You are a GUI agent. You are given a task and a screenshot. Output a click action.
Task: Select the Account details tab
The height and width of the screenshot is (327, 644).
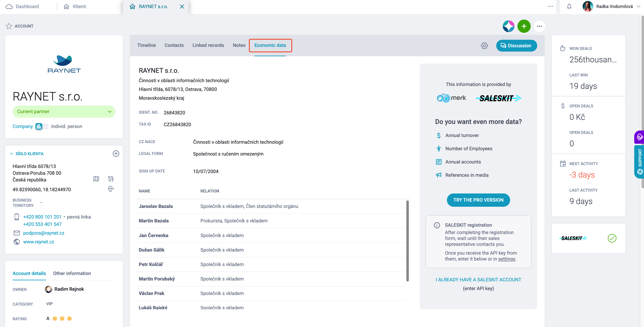tap(29, 273)
